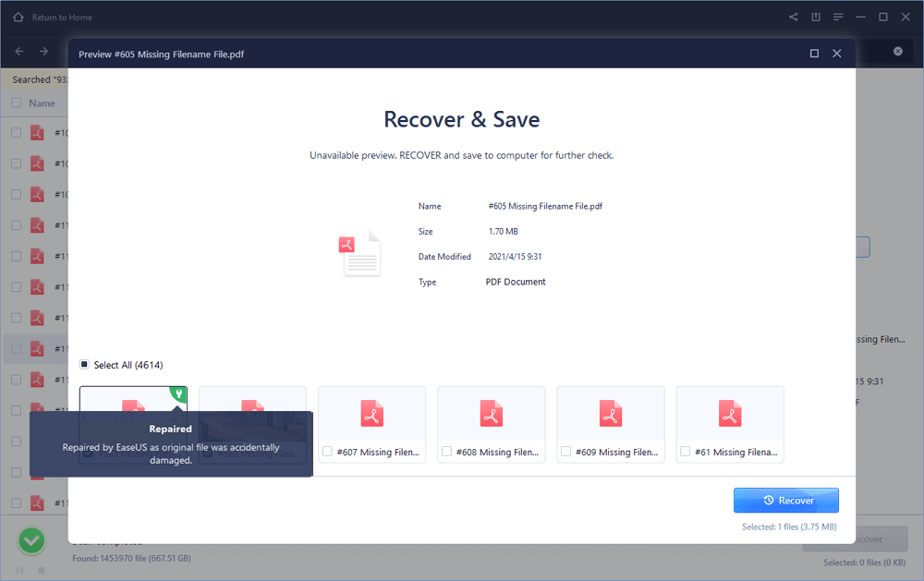Click the Name column header
This screenshot has width=924, height=581.
(42, 103)
